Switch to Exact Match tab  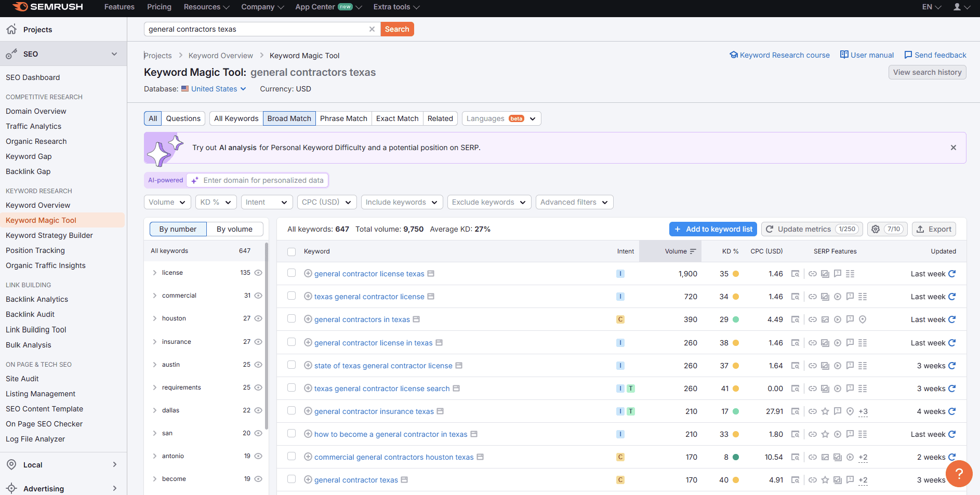398,118
